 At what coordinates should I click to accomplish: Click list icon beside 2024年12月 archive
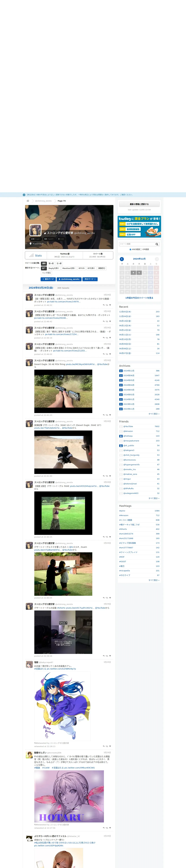click(x=121, y=371)
